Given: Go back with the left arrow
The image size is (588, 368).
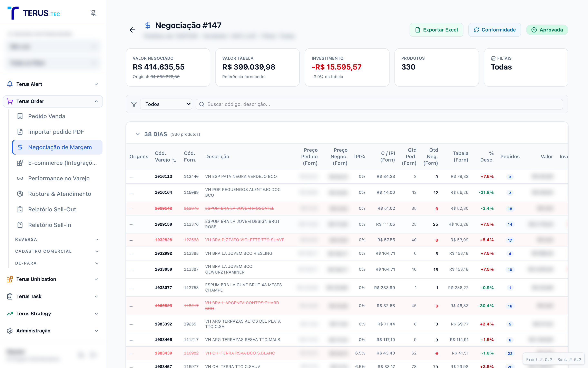Looking at the screenshot, I should [x=132, y=30].
